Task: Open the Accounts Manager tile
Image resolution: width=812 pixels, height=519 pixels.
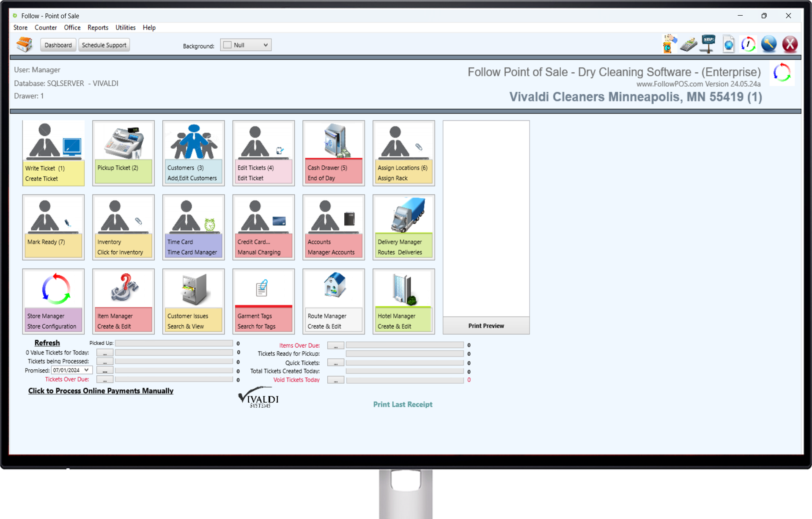Action: pos(334,227)
